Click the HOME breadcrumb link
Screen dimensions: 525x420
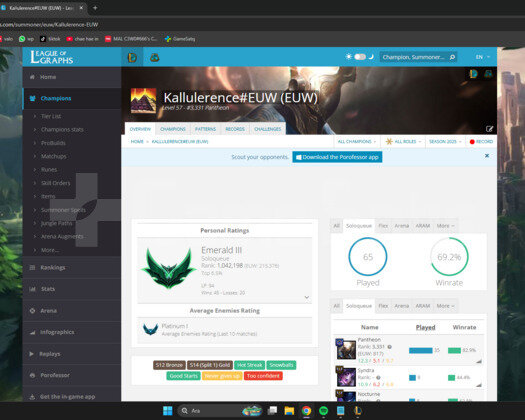click(x=137, y=142)
